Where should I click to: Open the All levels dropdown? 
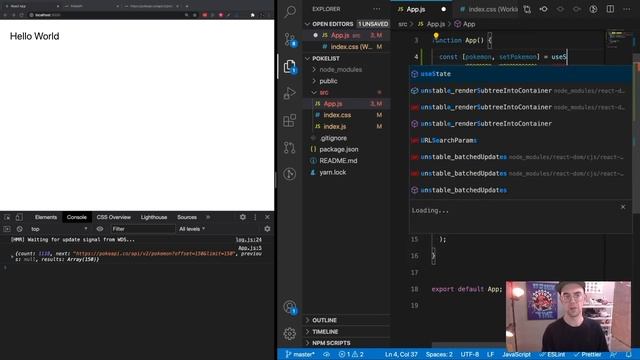(x=192, y=229)
